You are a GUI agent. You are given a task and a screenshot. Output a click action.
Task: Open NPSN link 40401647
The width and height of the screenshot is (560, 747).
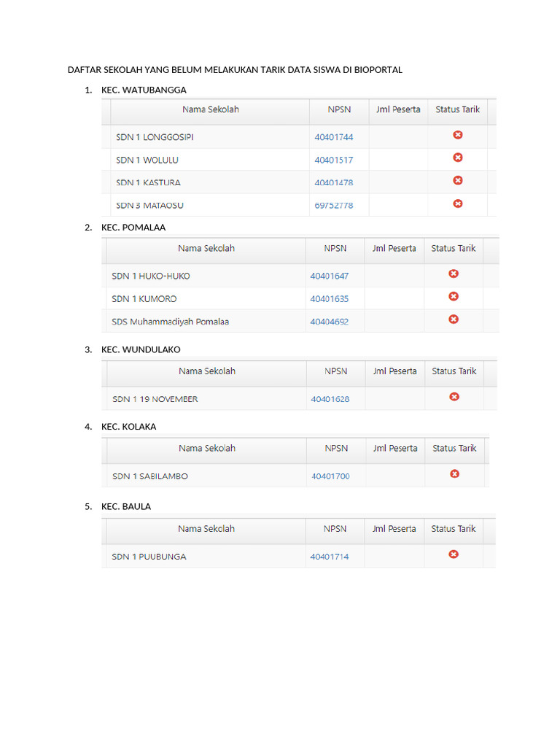coord(330,276)
